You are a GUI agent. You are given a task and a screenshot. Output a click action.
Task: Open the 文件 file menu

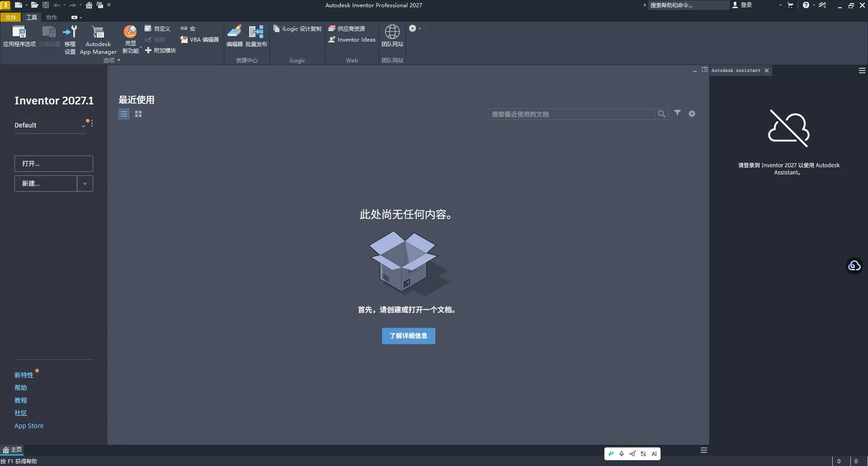click(x=11, y=17)
